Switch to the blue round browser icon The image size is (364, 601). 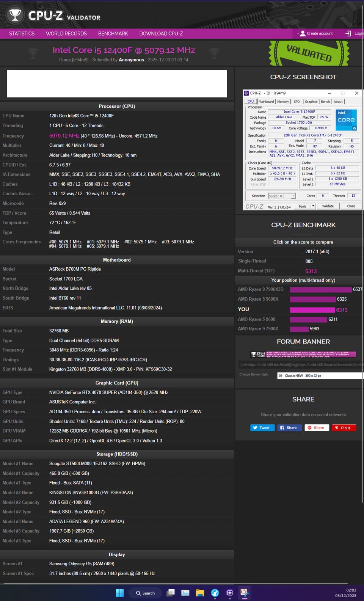point(215,593)
